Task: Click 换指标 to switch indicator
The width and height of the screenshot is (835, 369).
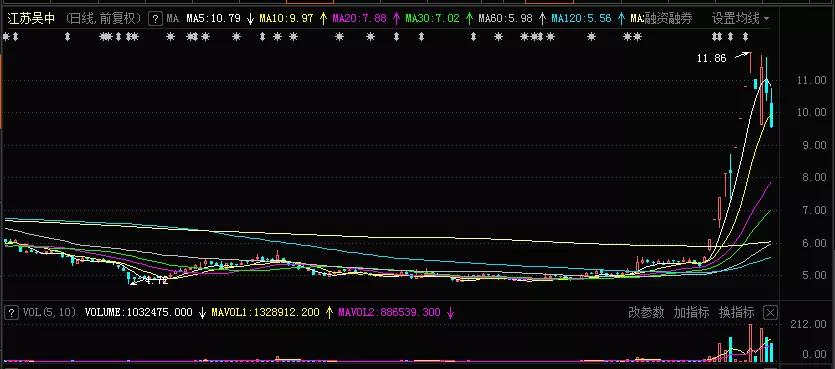Action: coord(736,313)
